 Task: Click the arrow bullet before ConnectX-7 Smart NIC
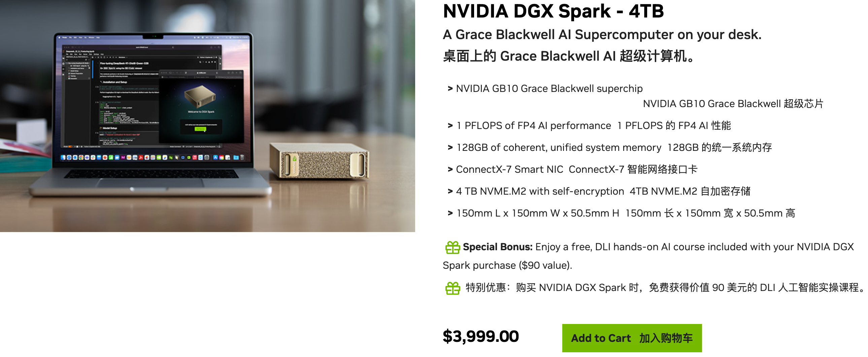coord(450,169)
